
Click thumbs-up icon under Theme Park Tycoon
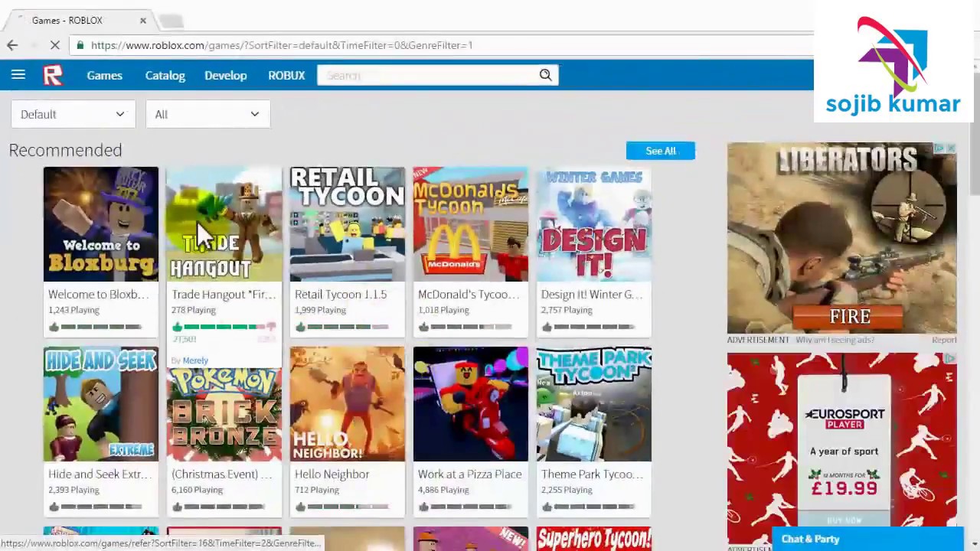click(547, 507)
